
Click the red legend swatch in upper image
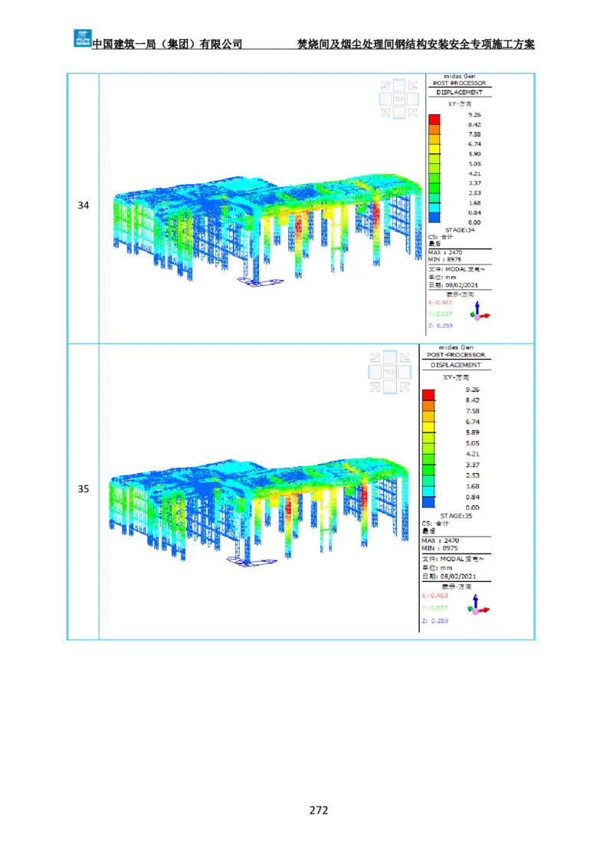tap(434, 120)
